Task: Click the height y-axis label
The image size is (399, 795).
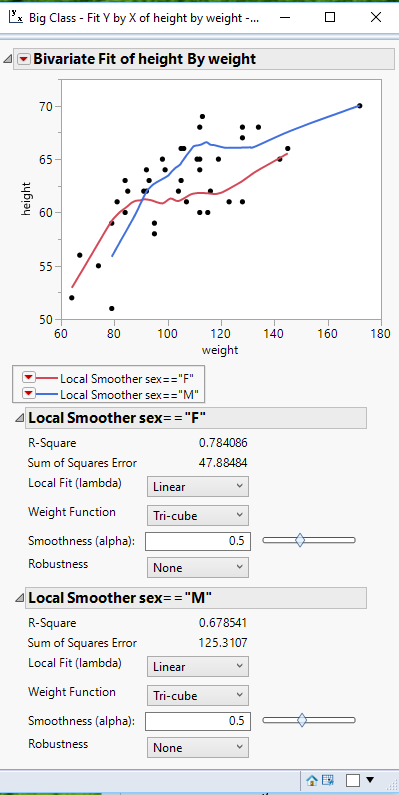Action: 26,199
